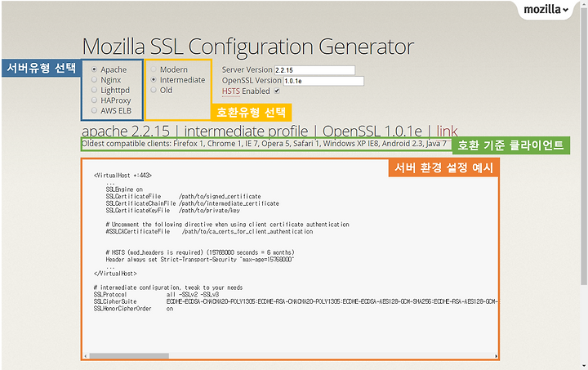588x370 pixels.
Task: Choose HAProxy as server type
Action: click(94, 100)
